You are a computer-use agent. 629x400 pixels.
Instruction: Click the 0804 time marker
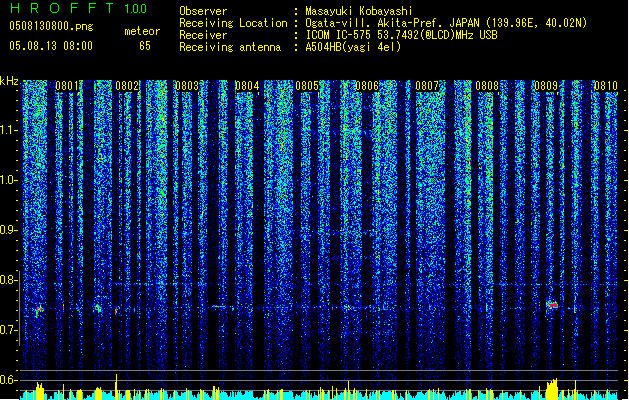[247, 86]
